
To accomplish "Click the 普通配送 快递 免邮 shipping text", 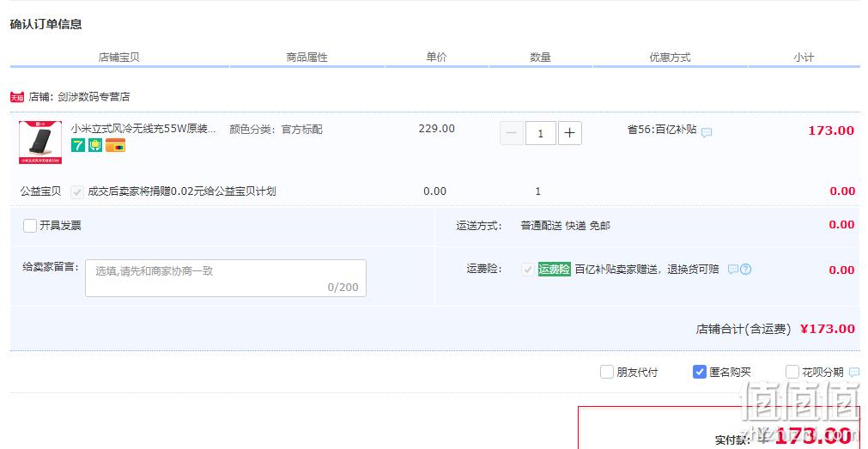I will [x=565, y=225].
